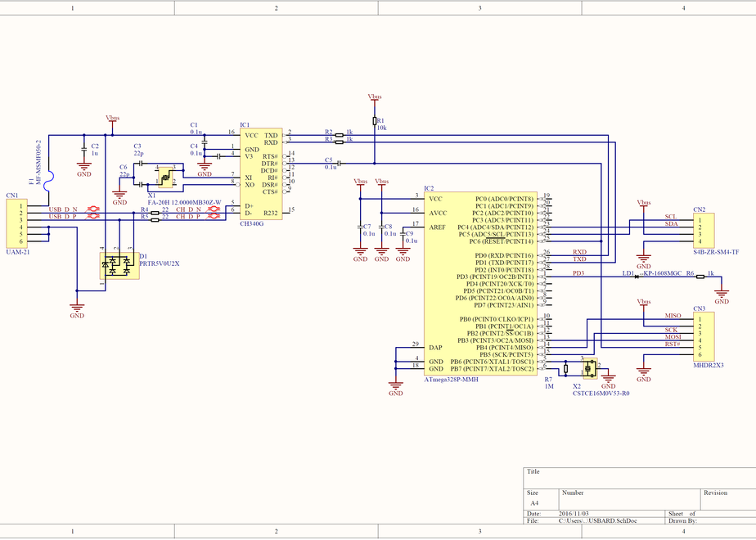Screen dimensions: 756x540
Task: Select the CSTCE16M0V53-R0 part label
Action: click(x=601, y=394)
